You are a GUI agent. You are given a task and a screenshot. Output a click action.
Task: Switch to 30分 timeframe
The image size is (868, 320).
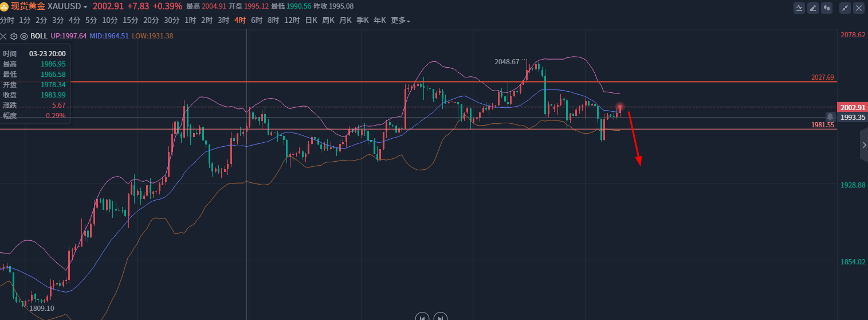click(x=171, y=21)
